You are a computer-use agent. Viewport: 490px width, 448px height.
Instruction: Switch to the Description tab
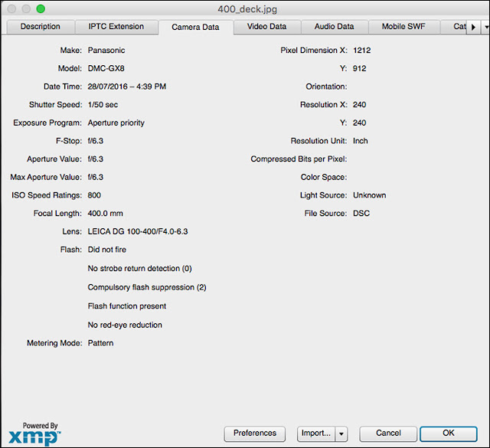point(41,27)
